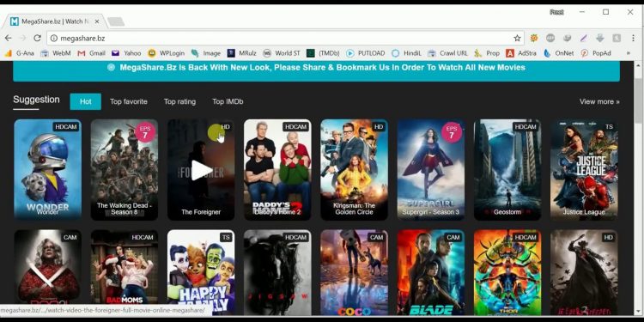Viewport: 644px width, 322px height.
Task: Open the Crawl URL bookmark
Action: [447, 53]
